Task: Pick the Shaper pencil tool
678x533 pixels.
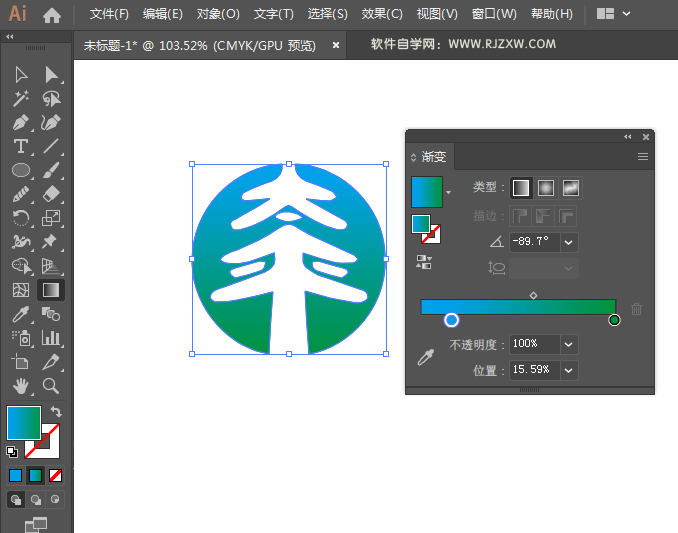Action: click(x=21, y=194)
